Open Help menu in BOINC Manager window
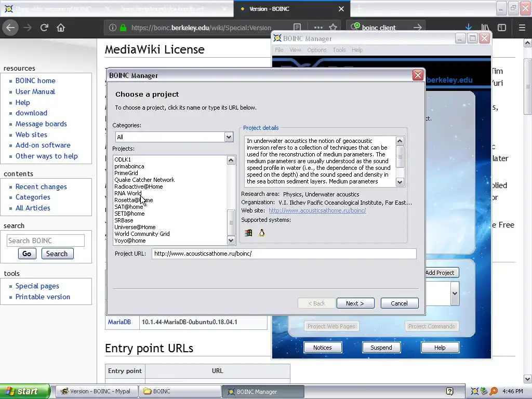The image size is (532, 399). point(357,50)
